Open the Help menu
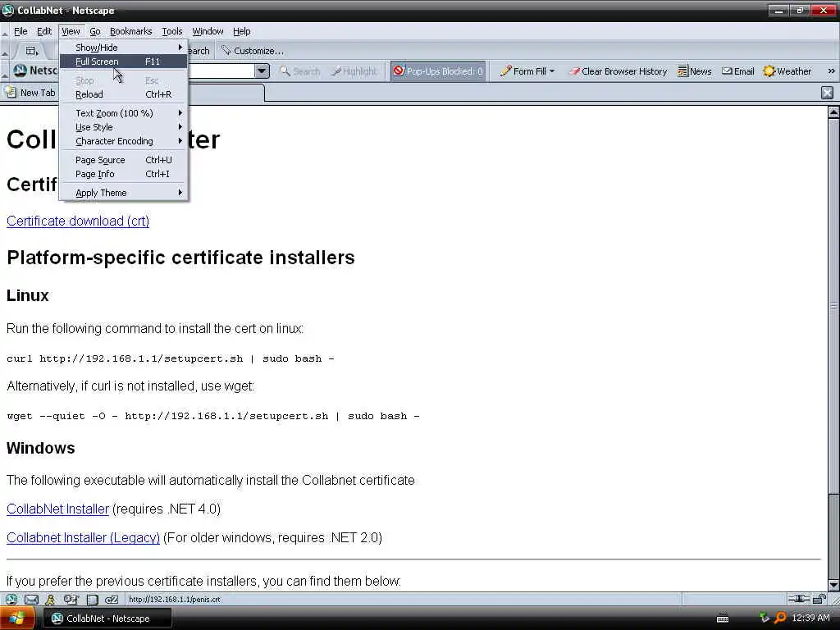The image size is (840, 630). (x=242, y=32)
